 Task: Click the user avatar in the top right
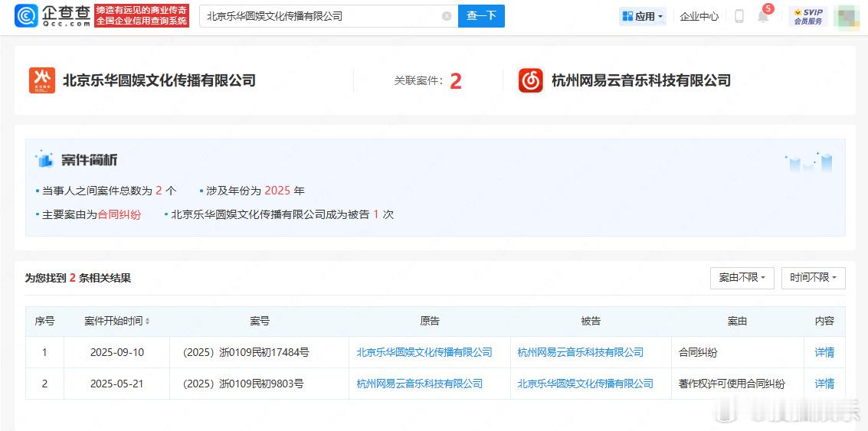click(x=847, y=17)
